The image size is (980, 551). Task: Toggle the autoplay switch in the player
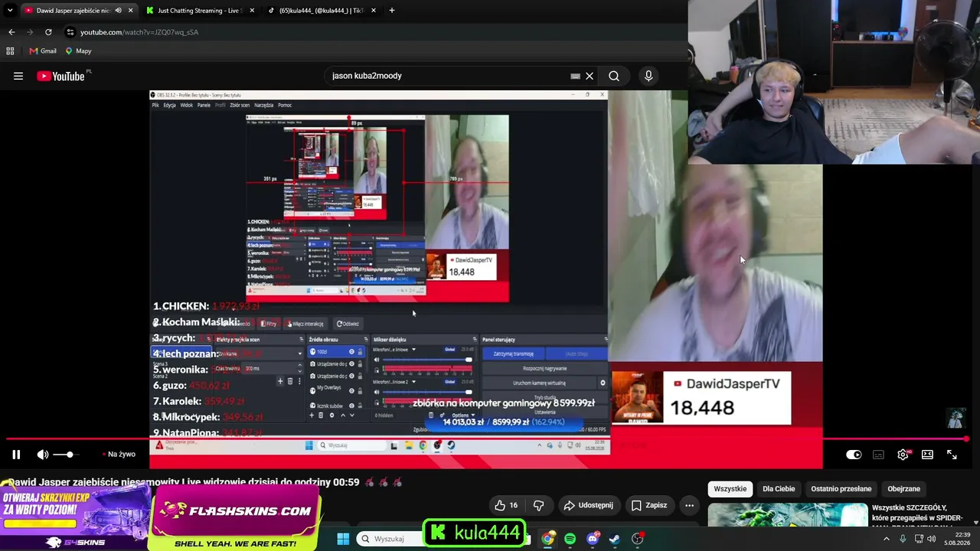[854, 455]
